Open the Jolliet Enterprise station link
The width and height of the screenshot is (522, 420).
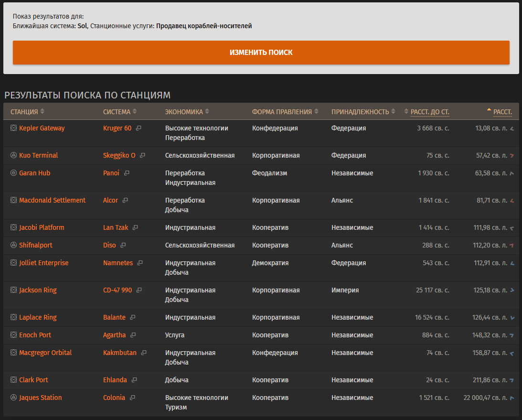pos(43,263)
